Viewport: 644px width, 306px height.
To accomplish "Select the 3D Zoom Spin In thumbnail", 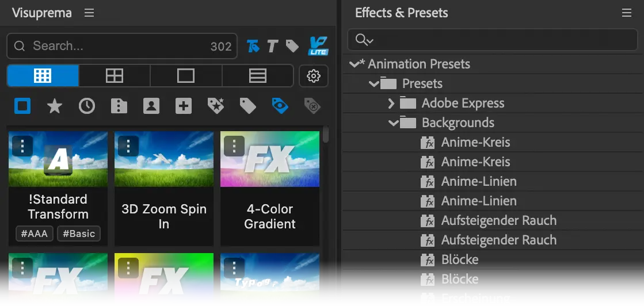I will coord(164,159).
